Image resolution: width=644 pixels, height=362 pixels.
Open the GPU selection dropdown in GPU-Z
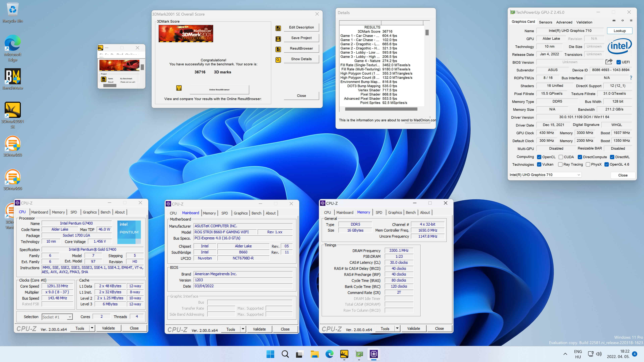click(545, 175)
